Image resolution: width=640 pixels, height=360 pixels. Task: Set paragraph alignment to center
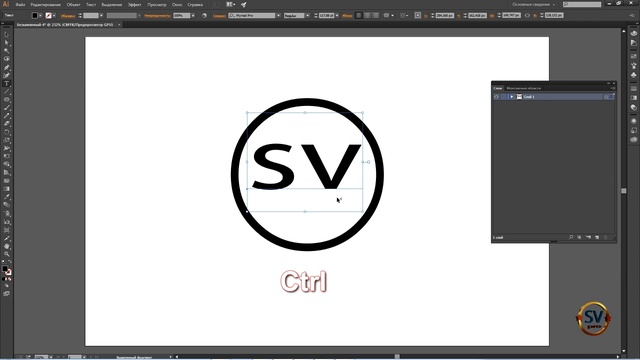click(x=367, y=16)
